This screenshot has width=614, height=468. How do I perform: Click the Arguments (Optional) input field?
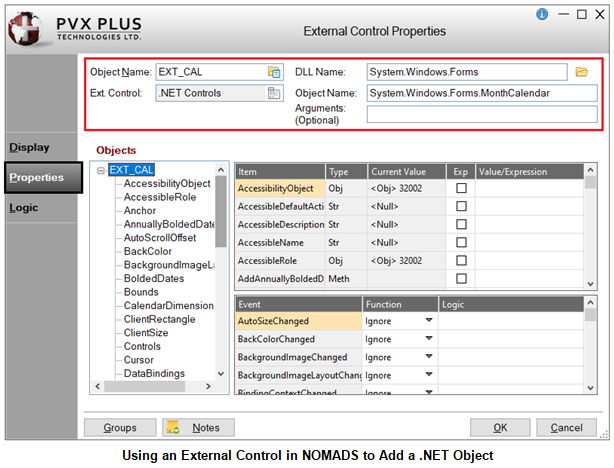[x=481, y=115]
